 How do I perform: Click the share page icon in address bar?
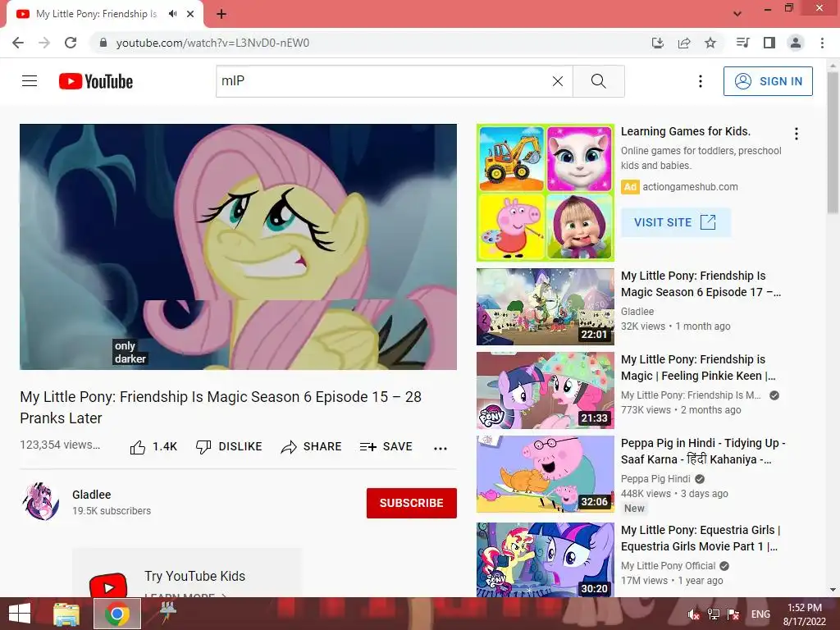tap(684, 43)
